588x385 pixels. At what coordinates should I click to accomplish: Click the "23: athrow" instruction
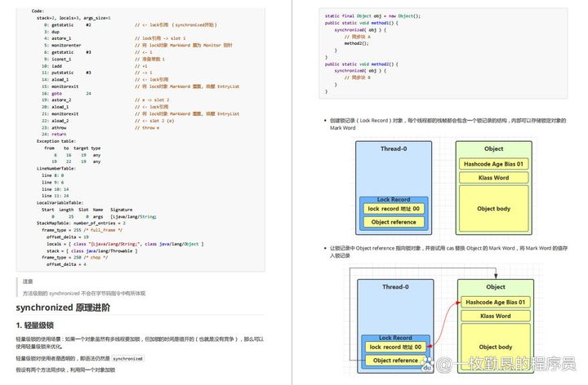54,128
